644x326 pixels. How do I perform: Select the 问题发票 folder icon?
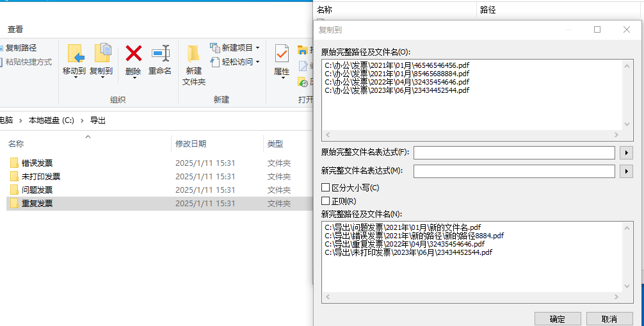14,190
